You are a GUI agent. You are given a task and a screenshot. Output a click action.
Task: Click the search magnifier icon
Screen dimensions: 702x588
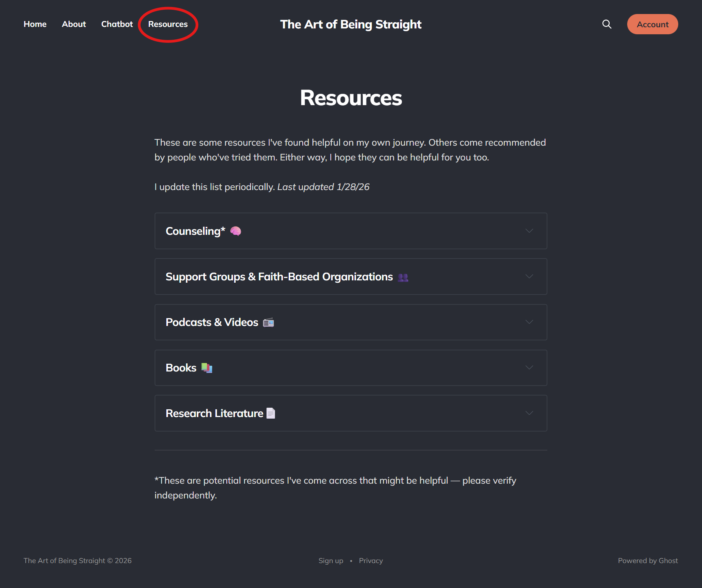(x=607, y=24)
